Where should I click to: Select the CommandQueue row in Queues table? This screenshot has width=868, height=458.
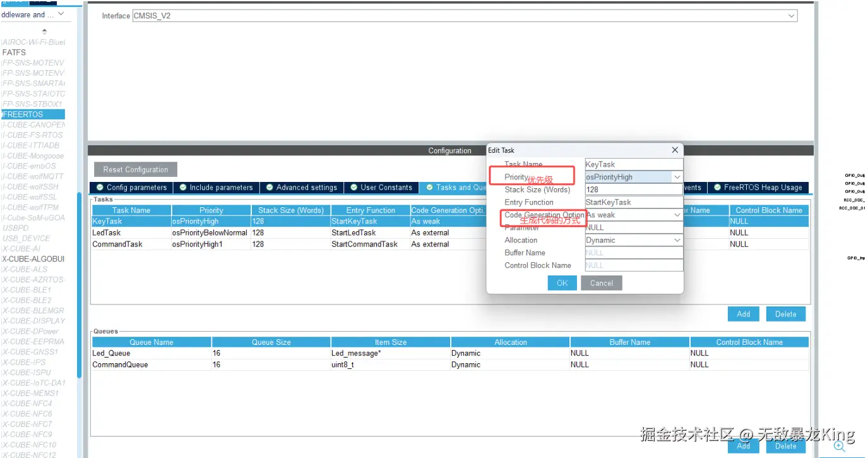[x=449, y=365]
